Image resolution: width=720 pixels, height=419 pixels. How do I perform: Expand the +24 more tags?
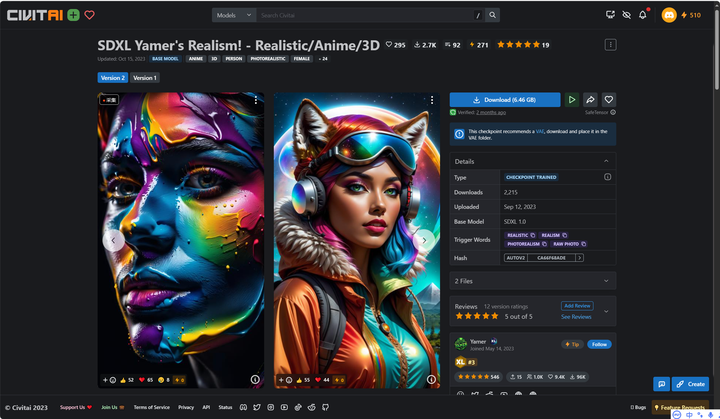click(x=323, y=59)
